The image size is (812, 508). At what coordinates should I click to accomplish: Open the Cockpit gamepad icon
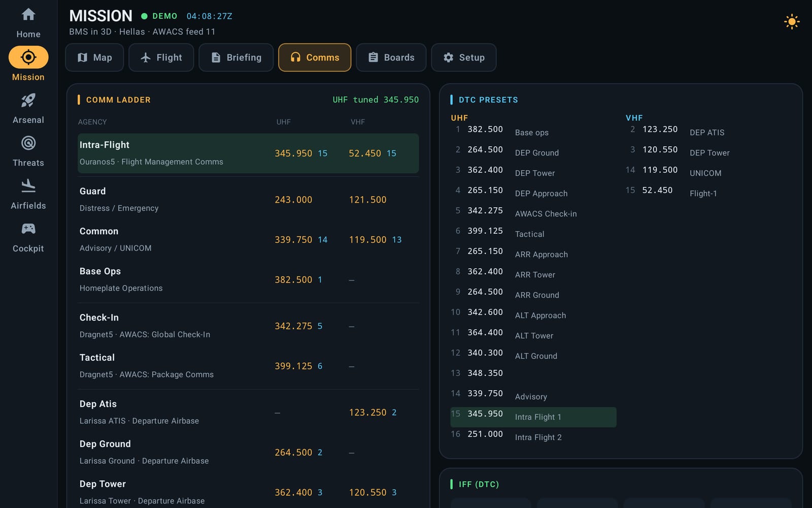click(28, 229)
